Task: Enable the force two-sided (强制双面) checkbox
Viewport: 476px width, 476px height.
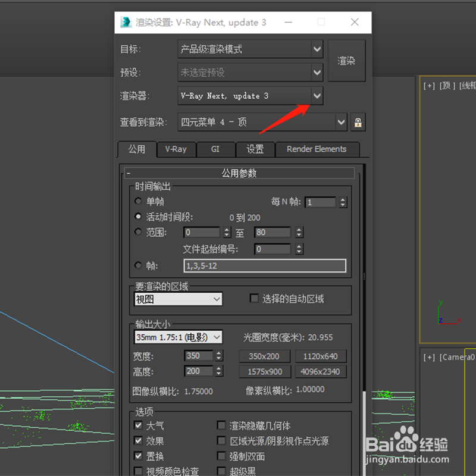Action: (x=221, y=456)
